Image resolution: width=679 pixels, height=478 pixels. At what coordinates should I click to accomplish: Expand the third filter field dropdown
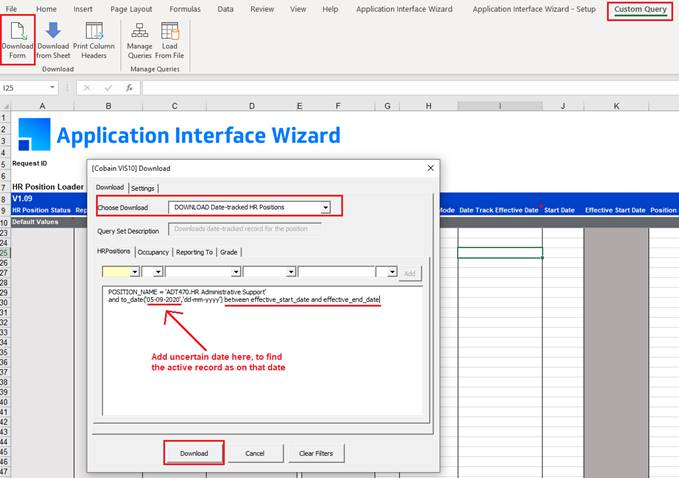pos(236,272)
